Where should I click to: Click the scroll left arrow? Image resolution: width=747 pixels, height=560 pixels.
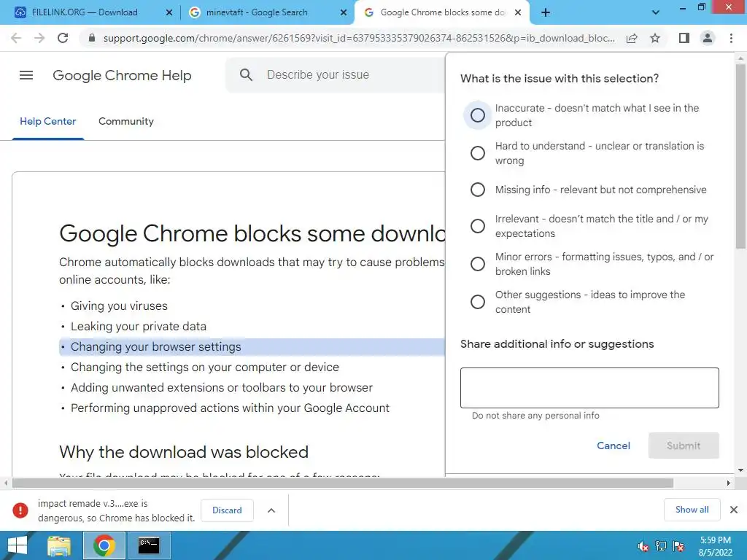(x=6, y=483)
